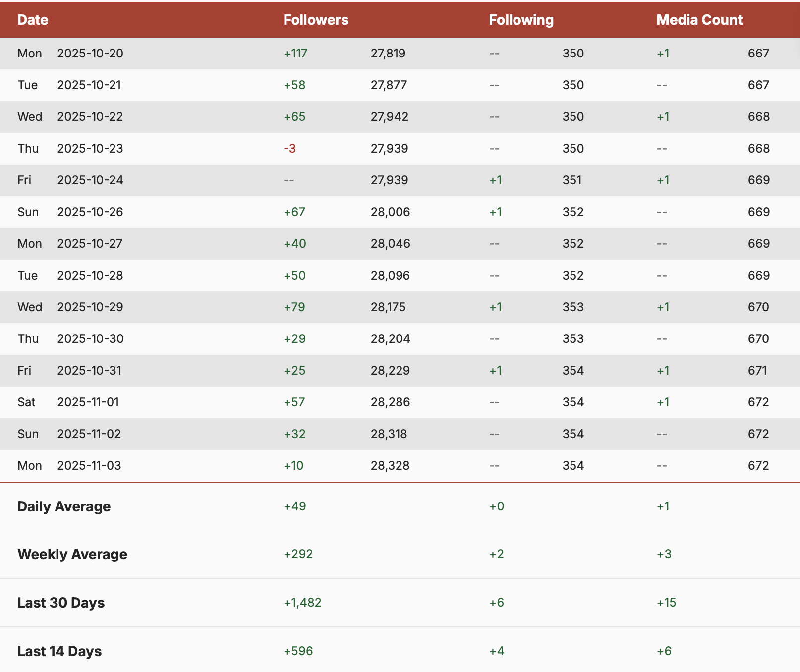Click the +79 follower gain value
Screen dimensions: 800x672
coord(294,307)
